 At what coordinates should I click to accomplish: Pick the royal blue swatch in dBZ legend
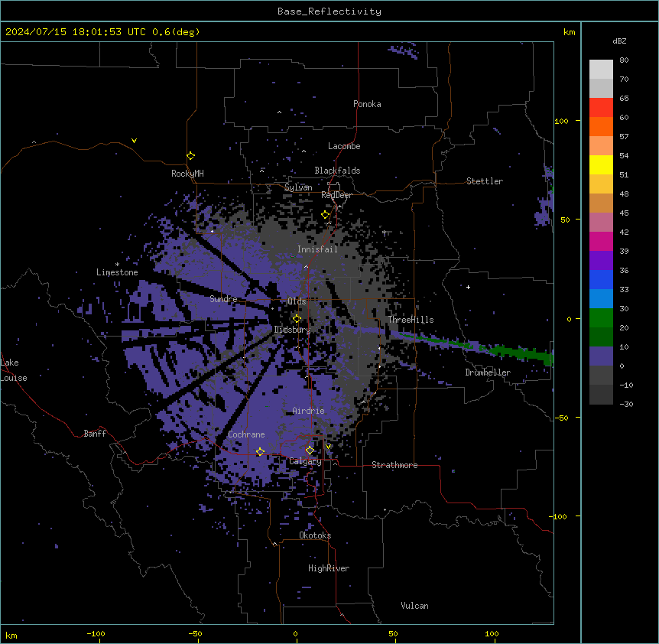point(601,279)
